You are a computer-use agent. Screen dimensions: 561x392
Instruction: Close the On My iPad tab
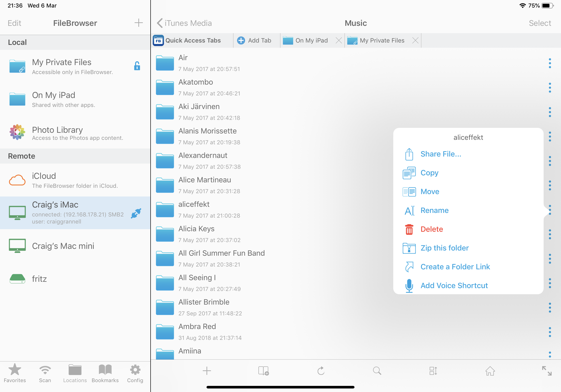[x=338, y=41]
